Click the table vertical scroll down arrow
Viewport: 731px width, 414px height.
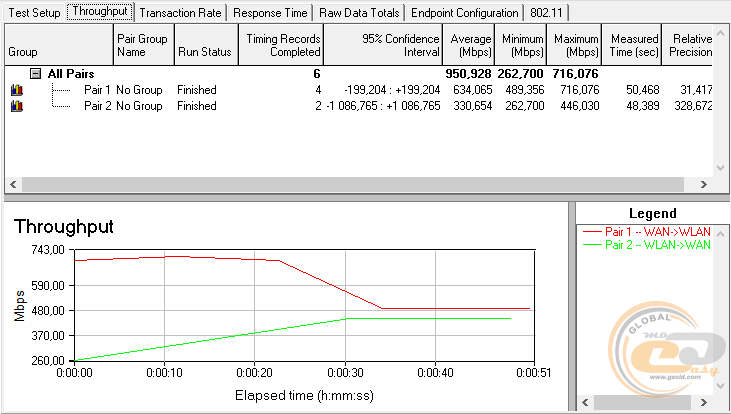[720, 167]
